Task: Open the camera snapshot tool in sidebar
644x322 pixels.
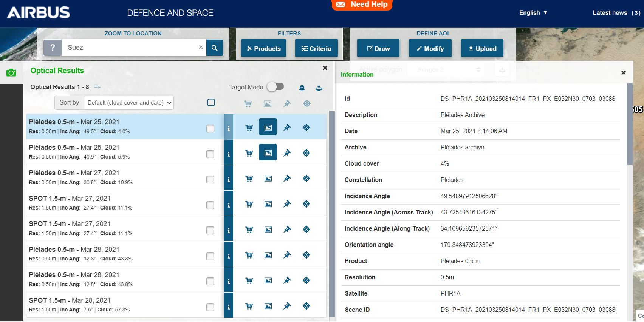Action: pos(11,73)
